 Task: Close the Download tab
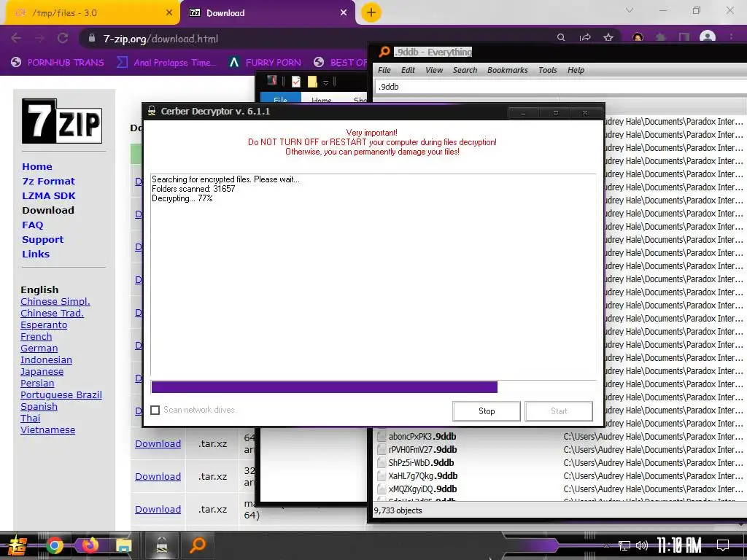[x=344, y=13]
